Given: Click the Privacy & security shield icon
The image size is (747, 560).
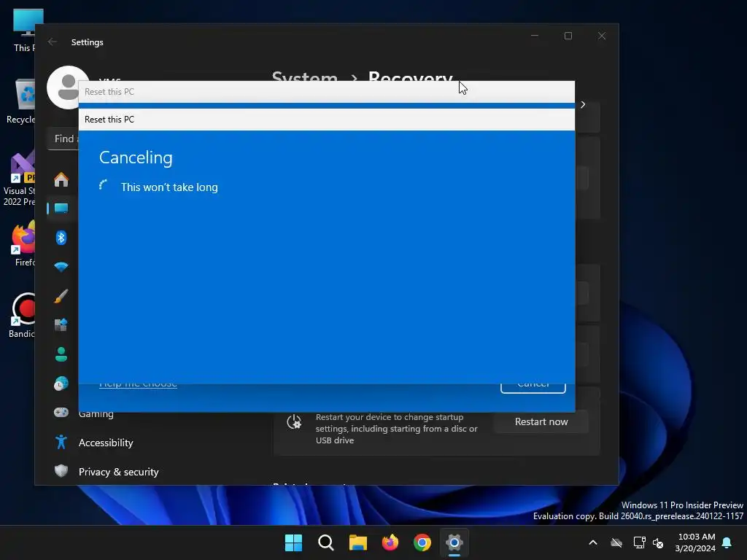Looking at the screenshot, I should 61,471.
